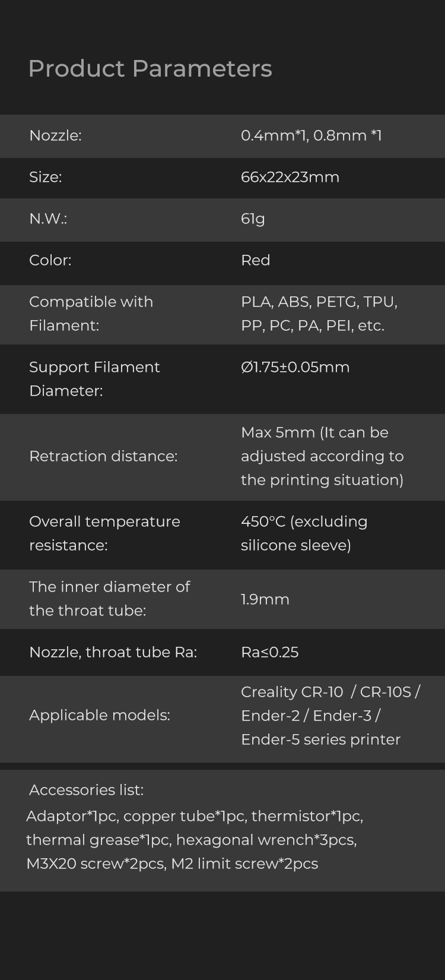Screen dimensions: 445x980
Task: Select the Nozzle label
Action: [x=55, y=135]
